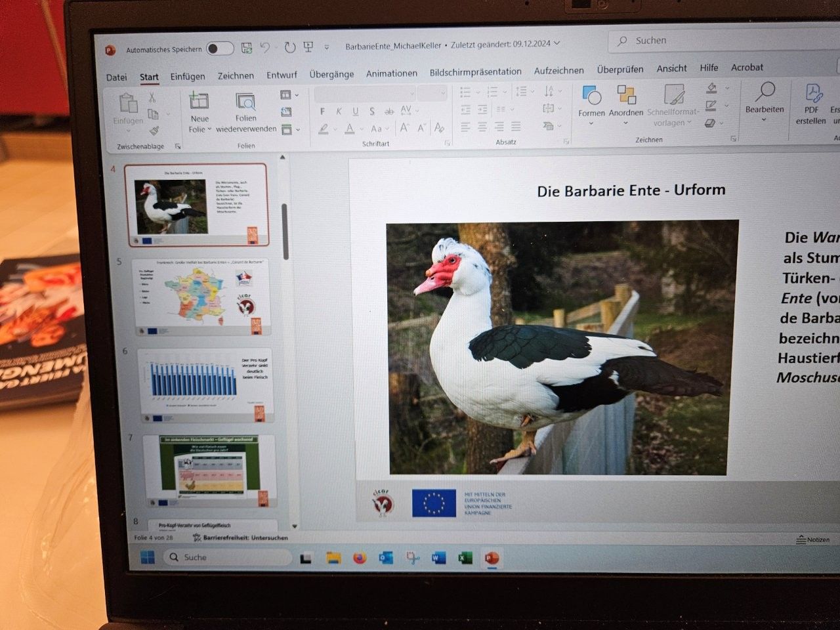The image size is (840, 630).
Task: Italicize text using the K icon
Action: [x=339, y=111]
